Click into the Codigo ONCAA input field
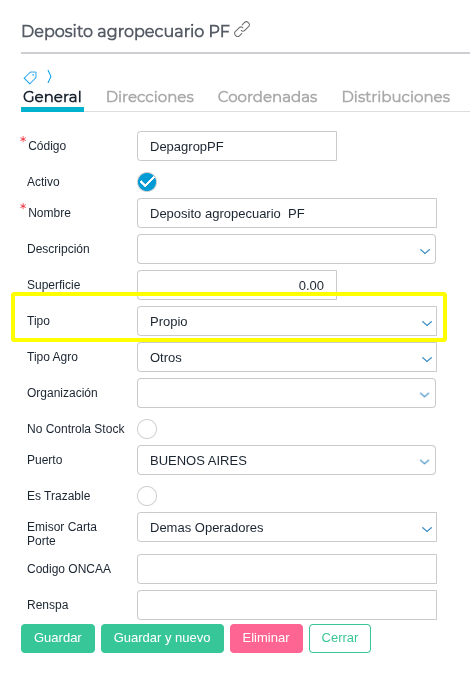This screenshot has width=470, height=677. point(287,569)
